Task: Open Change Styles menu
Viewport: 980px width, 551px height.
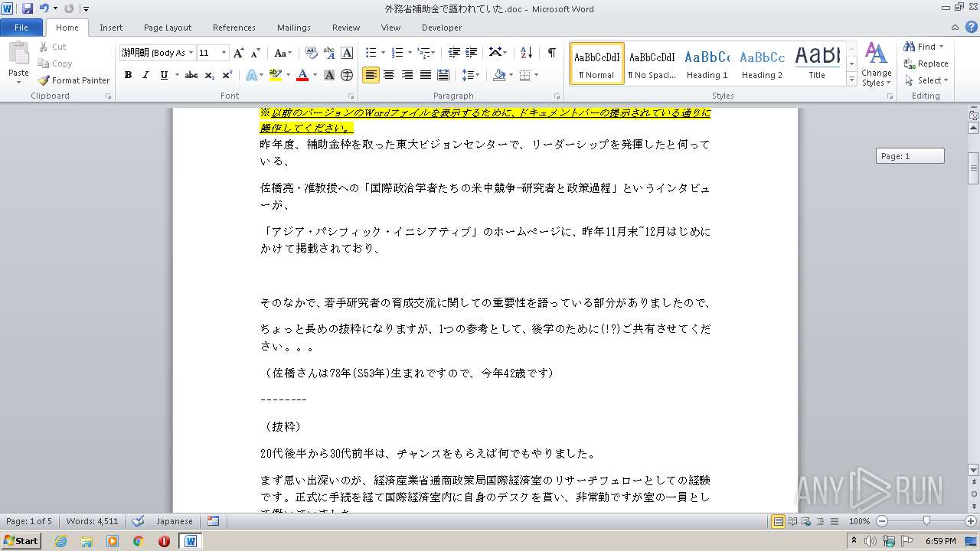Action: pos(876,65)
